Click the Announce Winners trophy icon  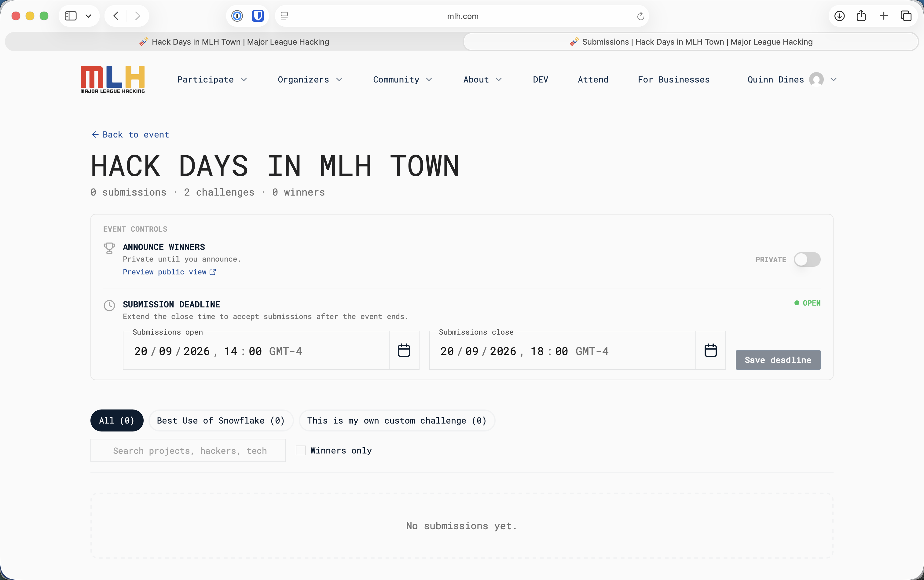pyautogui.click(x=109, y=248)
